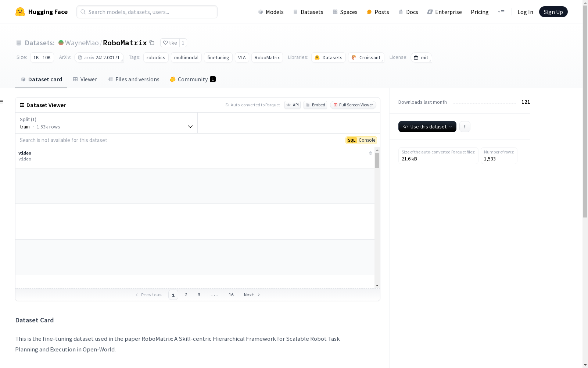Open the Use this dataset dropdown

427,127
